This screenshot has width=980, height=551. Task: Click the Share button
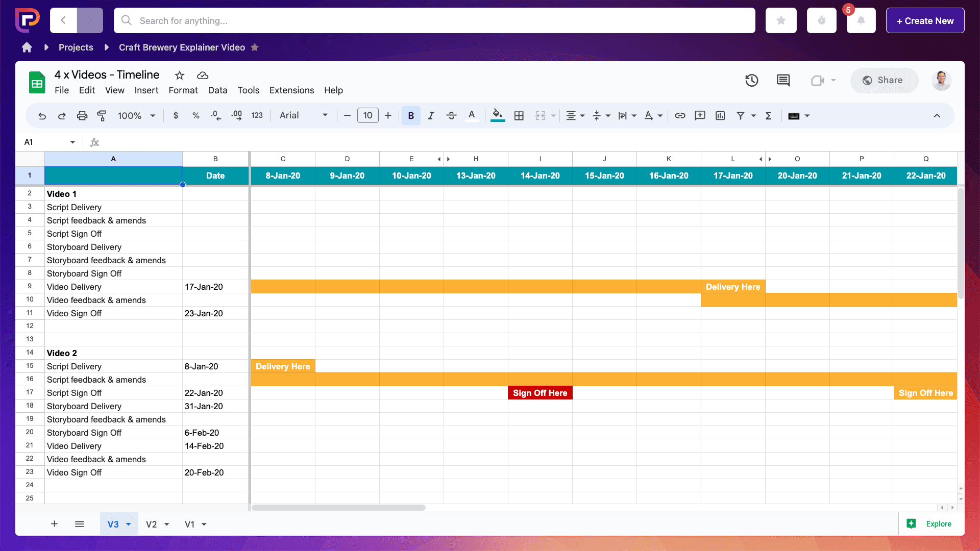[884, 81]
